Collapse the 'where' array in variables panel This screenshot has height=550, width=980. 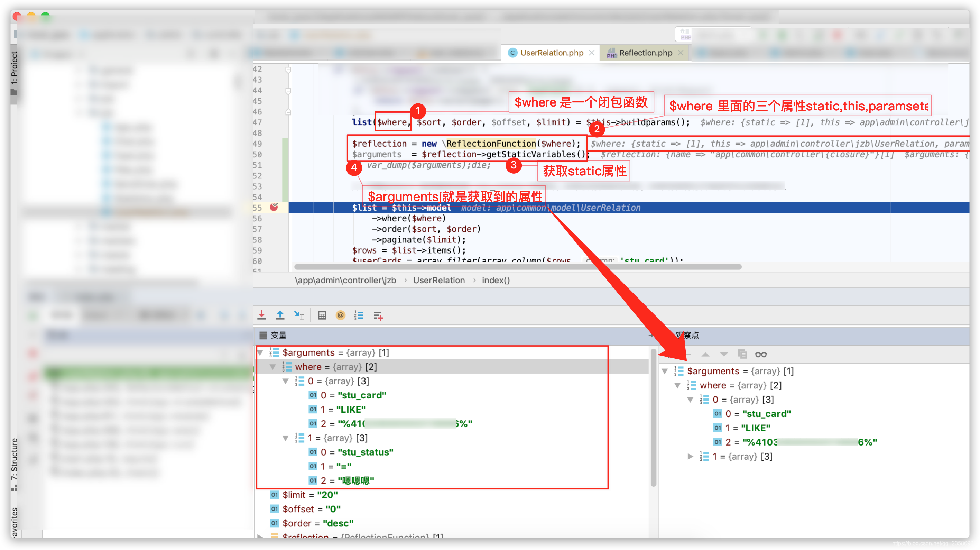click(273, 367)
